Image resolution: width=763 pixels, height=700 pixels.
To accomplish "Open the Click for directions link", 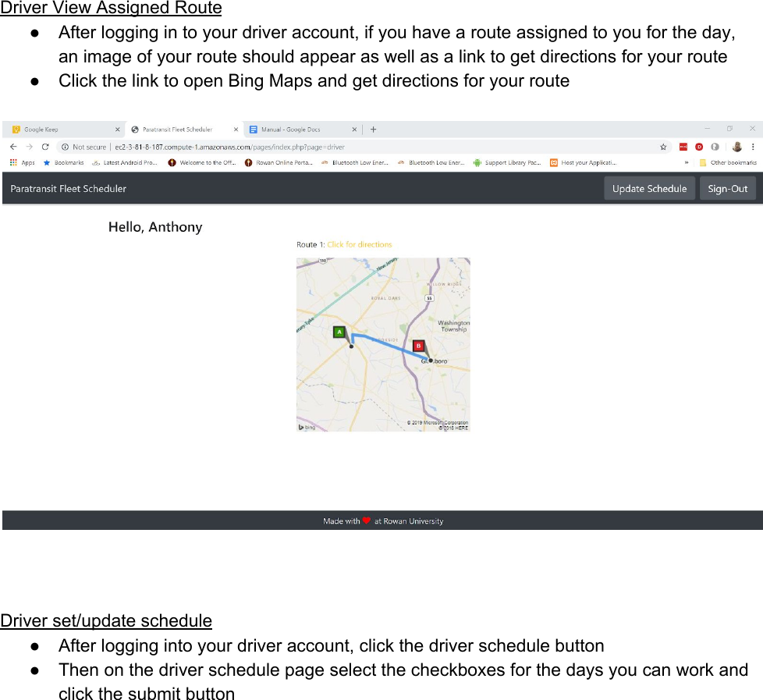I will (x=359, y=244).
